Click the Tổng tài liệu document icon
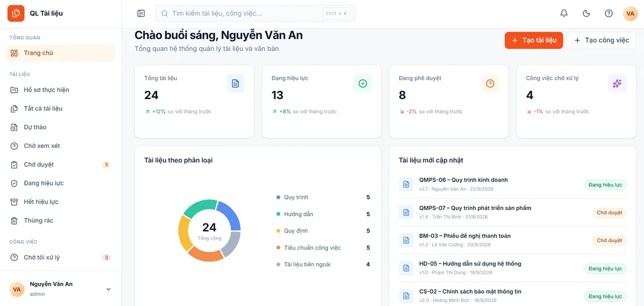The height and width of the screenshot is (306, 644). point(235,84)
